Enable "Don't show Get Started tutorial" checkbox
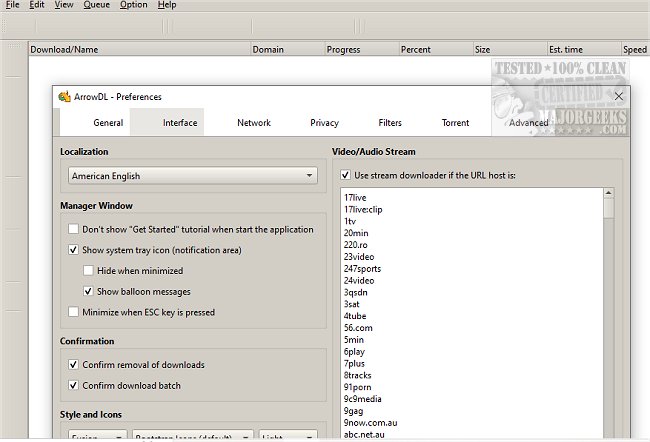 pyautogui.click(x=74, y=229)
